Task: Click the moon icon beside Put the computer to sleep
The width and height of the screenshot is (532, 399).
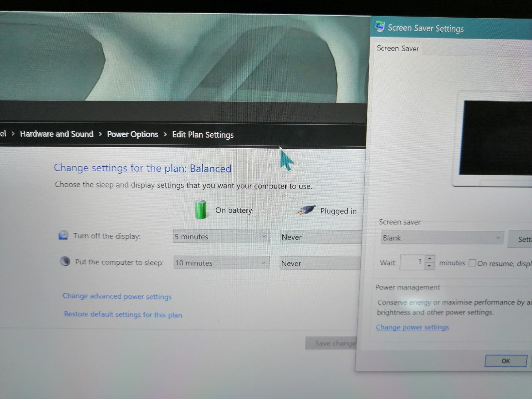Action: click(65, 261)
